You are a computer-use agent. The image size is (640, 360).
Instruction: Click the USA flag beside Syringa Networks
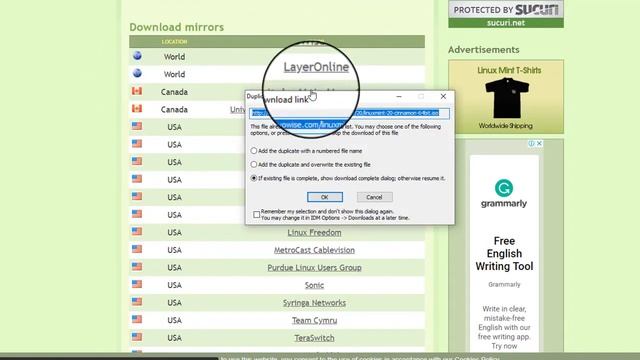[137, 301]
